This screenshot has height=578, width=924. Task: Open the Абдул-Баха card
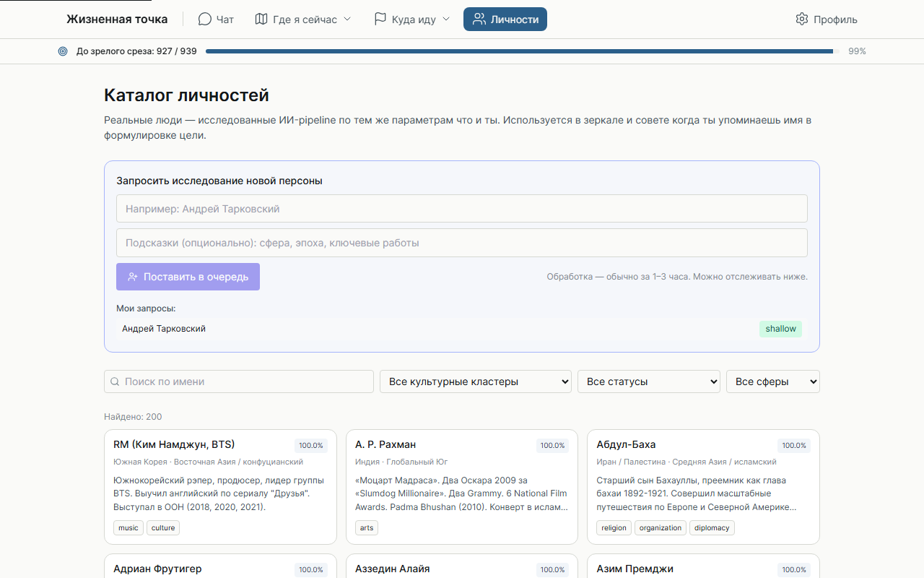[x=703, y=487]
